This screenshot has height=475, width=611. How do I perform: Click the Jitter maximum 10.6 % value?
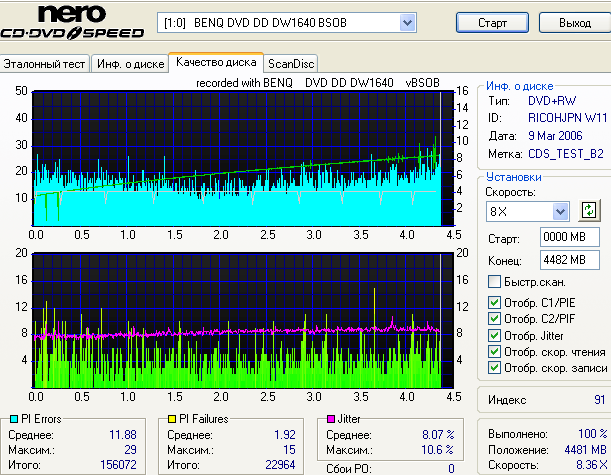pos(438,450)
